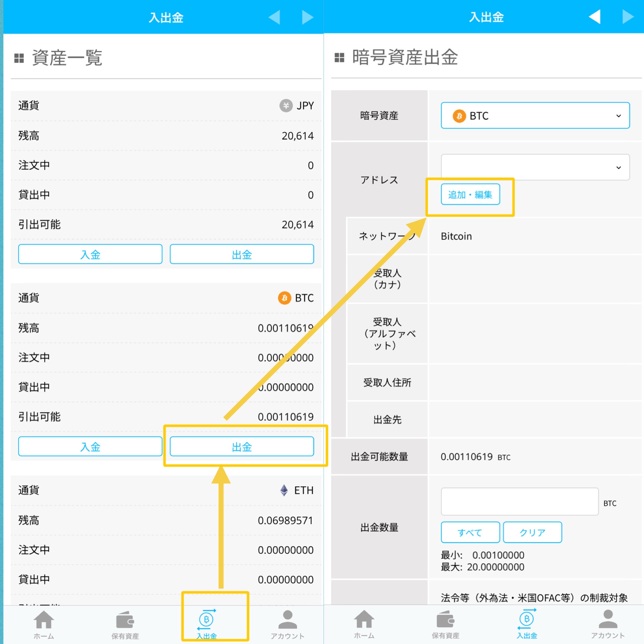Image resolution: width=644 pixels, height=644 pixels.
Task: Tap すべて amount button
Action: click(470, 532)
